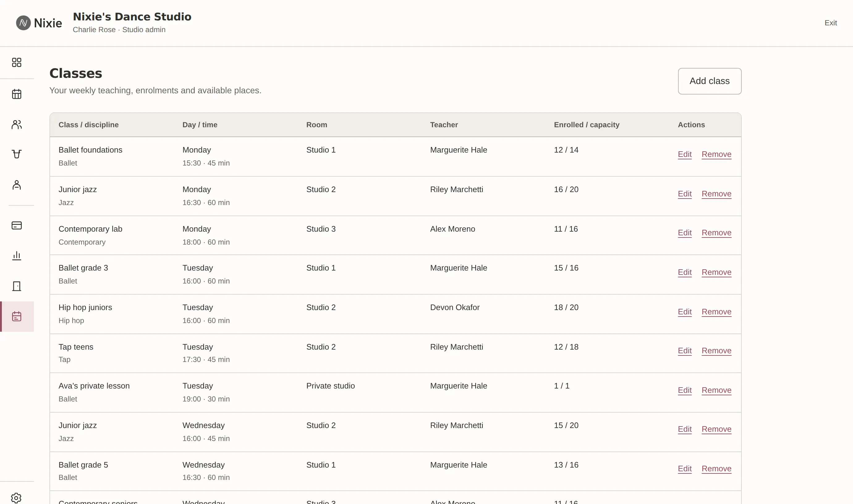
Task: Click the Exit link
Action: (830, 23)
